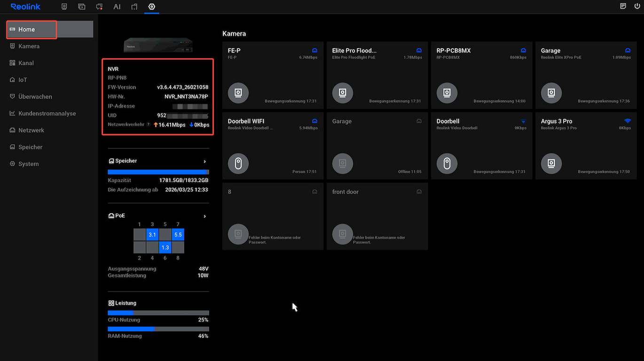The width and height of the screenshot is (644, 361).
Task: Click the Leistung section heading
Action: (x=122, y=303)
